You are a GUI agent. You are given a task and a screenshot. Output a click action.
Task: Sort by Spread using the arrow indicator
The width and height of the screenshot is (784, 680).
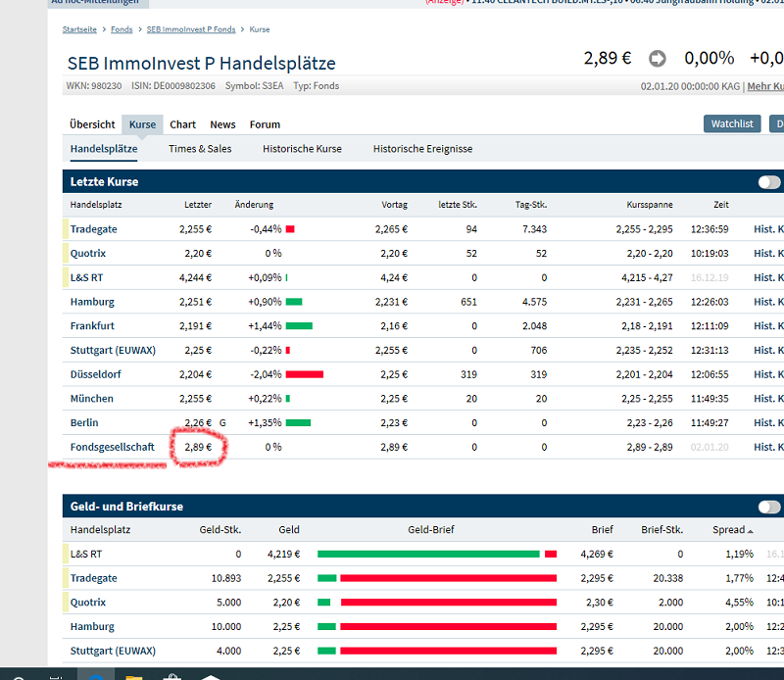(750, 531)
